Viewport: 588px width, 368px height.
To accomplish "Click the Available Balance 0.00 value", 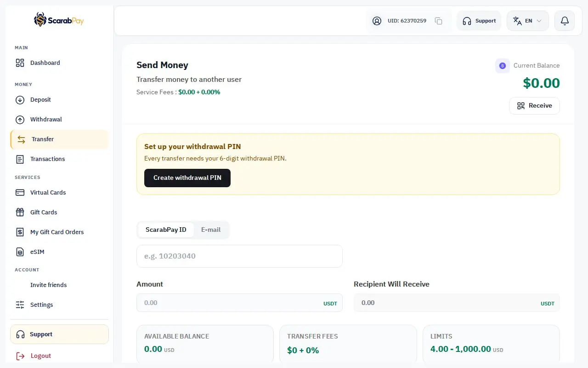I will pos(153,349).
